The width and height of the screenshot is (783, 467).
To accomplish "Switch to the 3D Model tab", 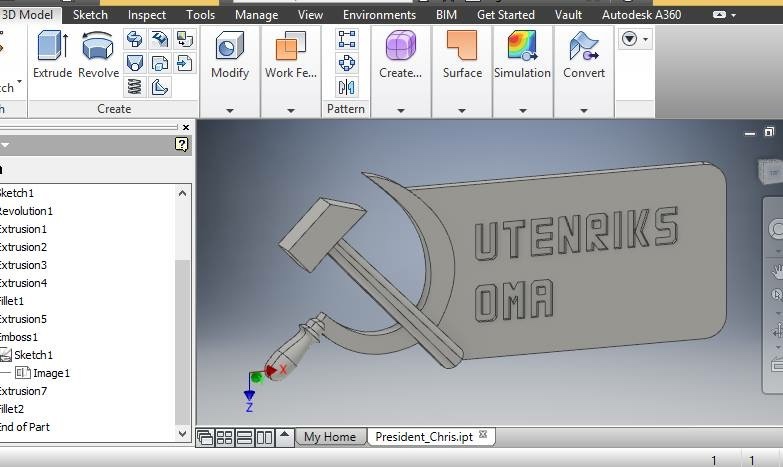I will (x=27, y=14).
